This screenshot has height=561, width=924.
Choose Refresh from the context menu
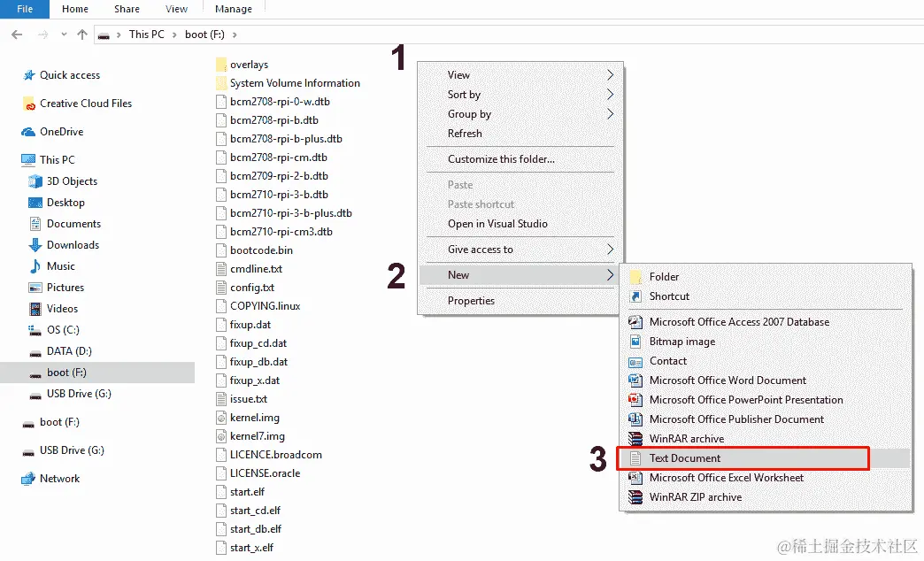[x=465, y=134]
